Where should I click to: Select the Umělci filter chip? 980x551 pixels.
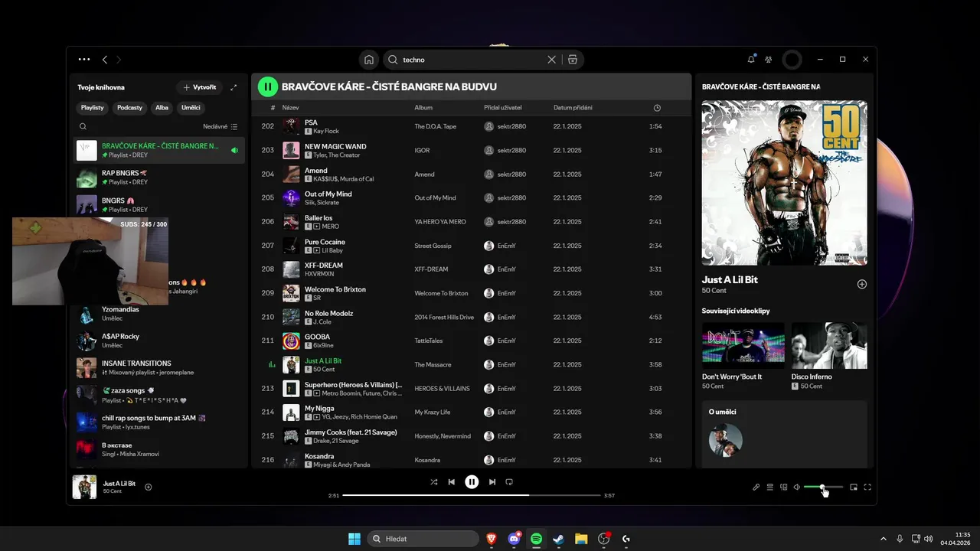[191, 108]
